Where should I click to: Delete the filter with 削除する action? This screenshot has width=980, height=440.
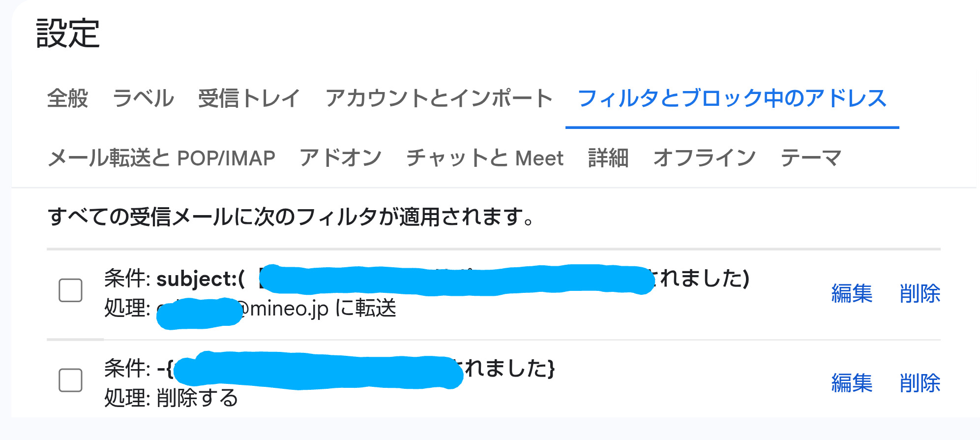click(920, 383)
